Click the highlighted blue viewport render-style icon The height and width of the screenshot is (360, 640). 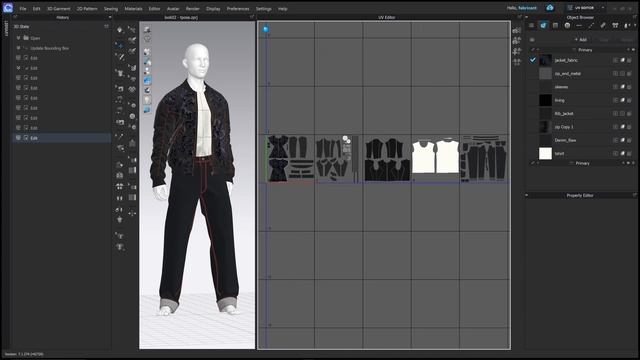[x=147, y=80]
